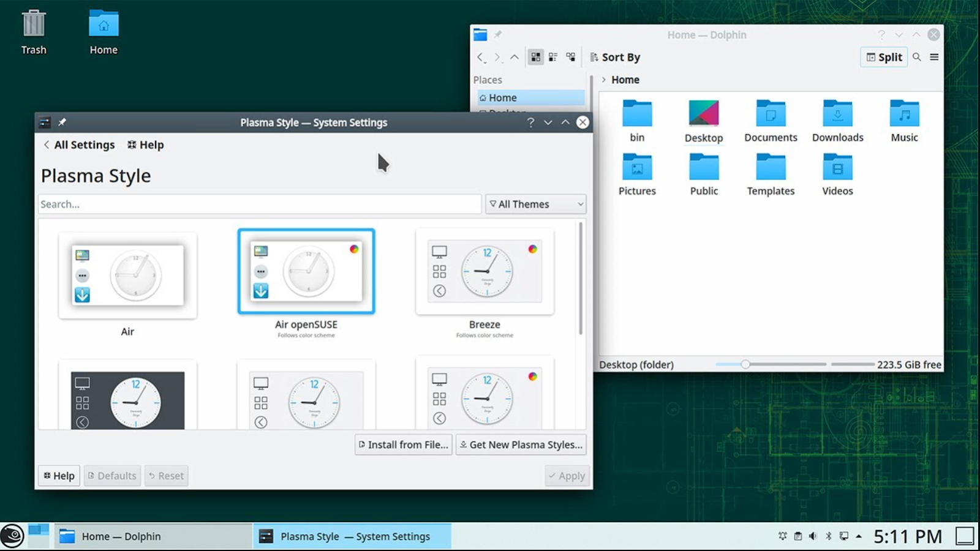Click System Settings titlebar help question mark
980x551 pixels.
click(x=531, y=122)
